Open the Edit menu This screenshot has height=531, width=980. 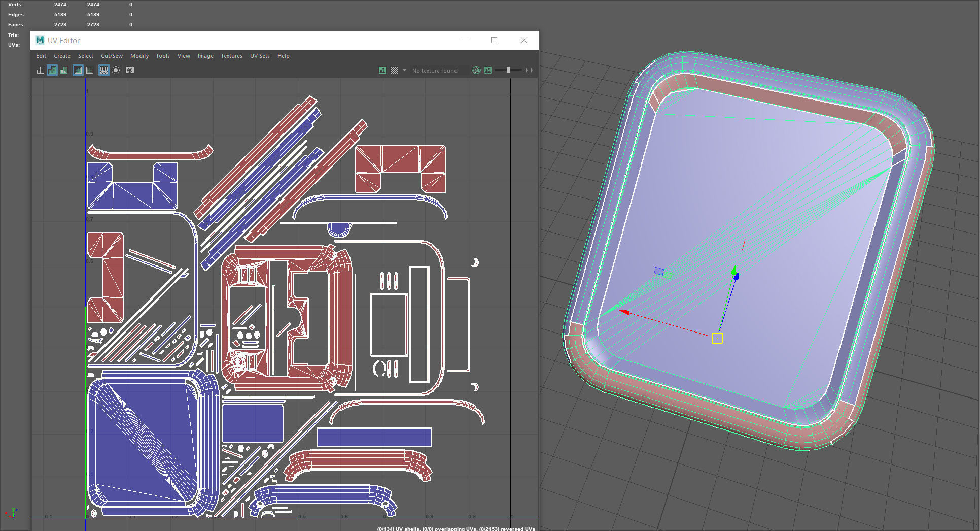click(41, 56)
